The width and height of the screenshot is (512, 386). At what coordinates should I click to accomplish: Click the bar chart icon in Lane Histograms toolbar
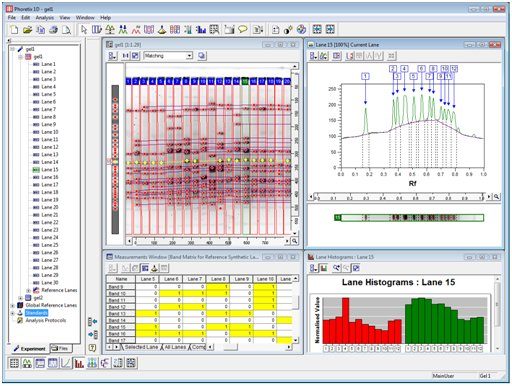[324, 268]
